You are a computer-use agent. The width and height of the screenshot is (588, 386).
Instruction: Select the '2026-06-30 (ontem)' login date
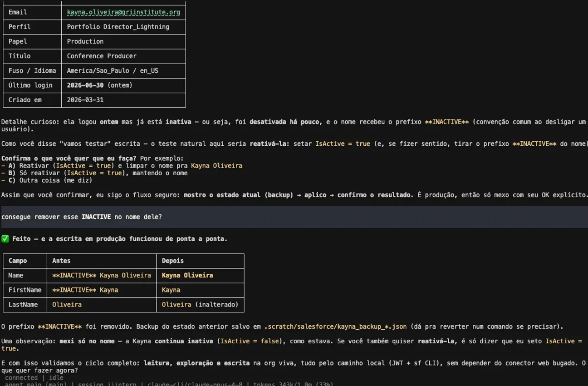[100, 85]
